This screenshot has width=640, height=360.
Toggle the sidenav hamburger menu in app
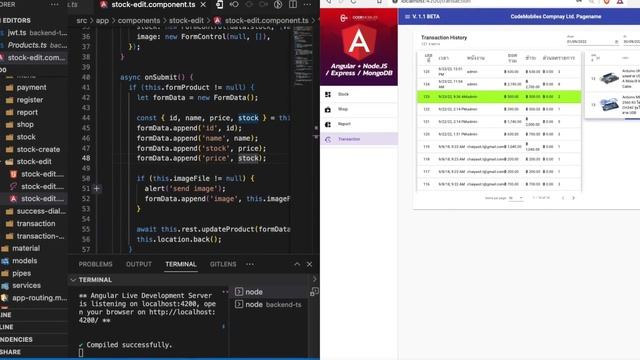tap(407, 17)
